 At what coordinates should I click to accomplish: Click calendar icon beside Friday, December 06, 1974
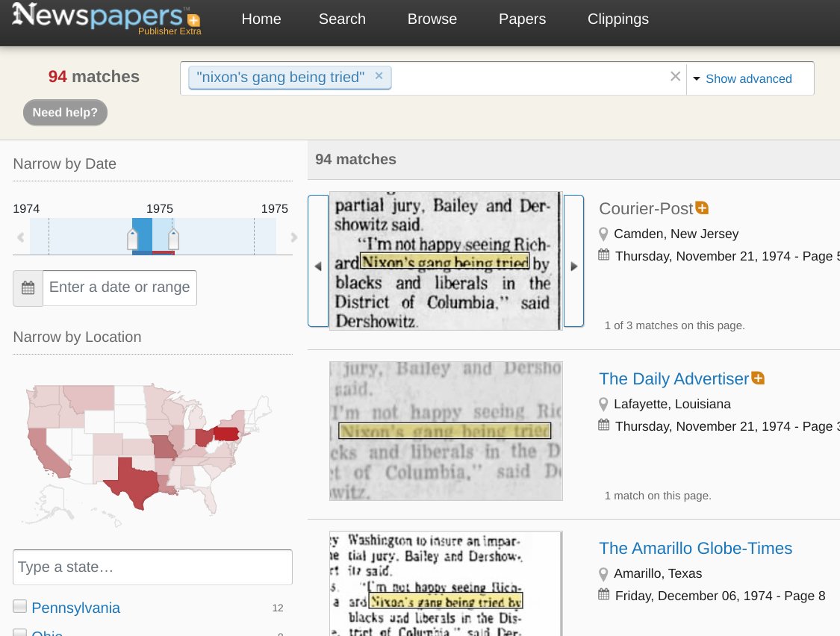coord(604,595)
